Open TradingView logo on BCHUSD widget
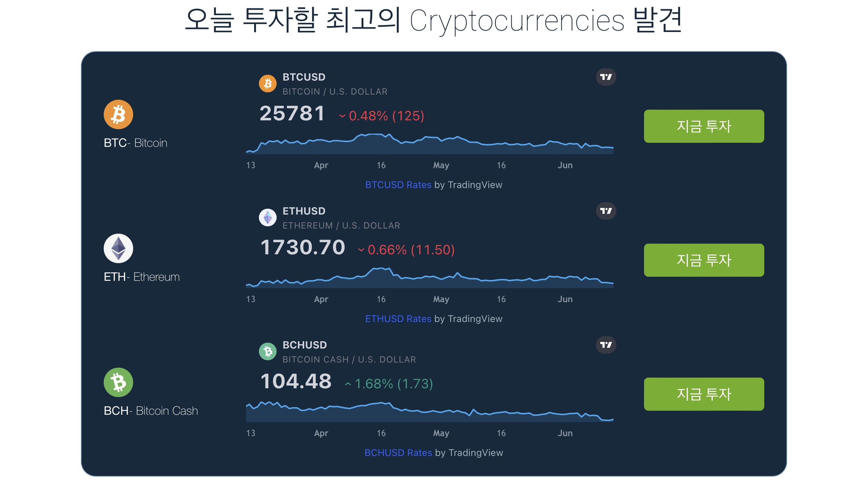Image resolution: width=868 pixels, height=481 pixels. pyautogui.click(x=606, y=345)
